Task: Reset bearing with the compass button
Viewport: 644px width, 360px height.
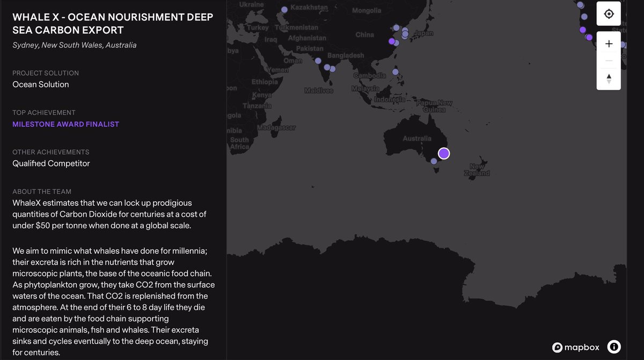Action: 609,79
